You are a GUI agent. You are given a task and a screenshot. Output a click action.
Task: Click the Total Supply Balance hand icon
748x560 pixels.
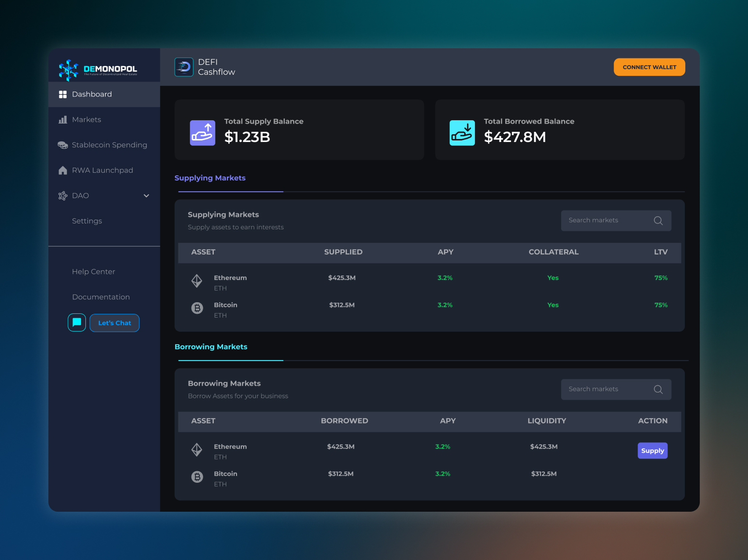(203, 133)
